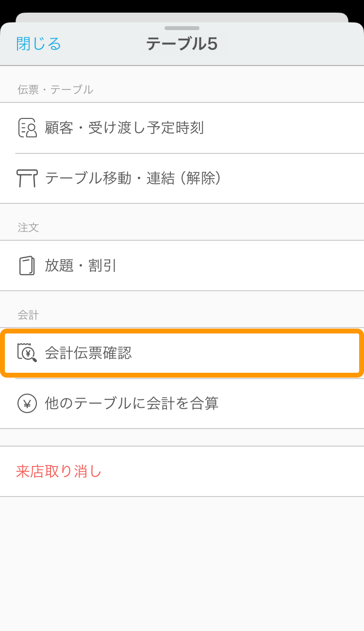The height and width of the screenshot is (631, 364).
Task: Choose 他のテーブルに会計を合算
Action: coord(182,403)
